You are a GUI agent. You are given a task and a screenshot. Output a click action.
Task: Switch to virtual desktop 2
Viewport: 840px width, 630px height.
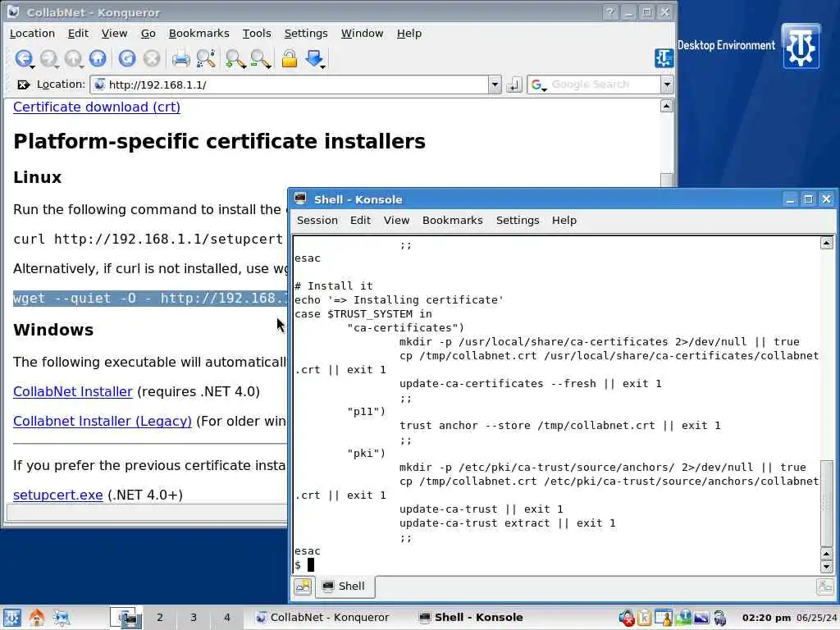coord(160,617)
